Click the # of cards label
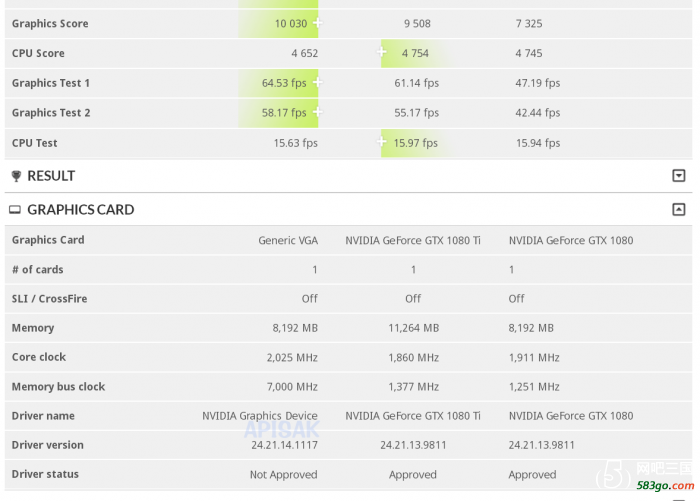The height and width of the screenshot is (501, 700). pos(38,270)
